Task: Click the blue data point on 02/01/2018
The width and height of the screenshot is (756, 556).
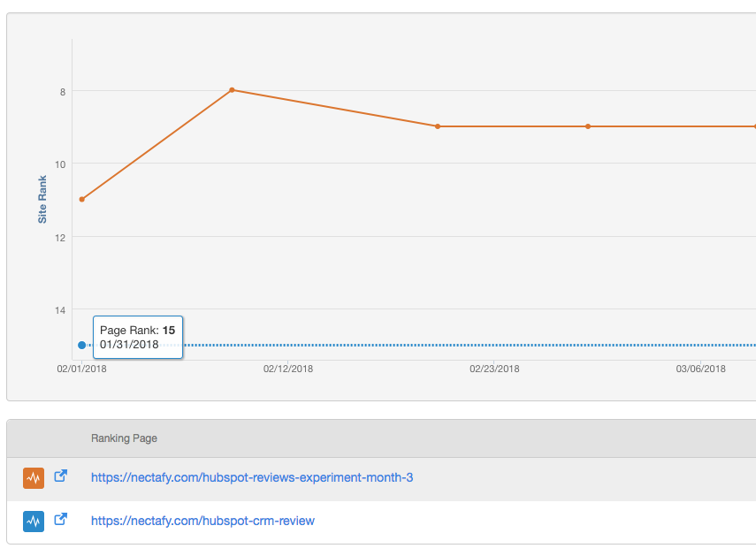Action: tap(82, 346)
